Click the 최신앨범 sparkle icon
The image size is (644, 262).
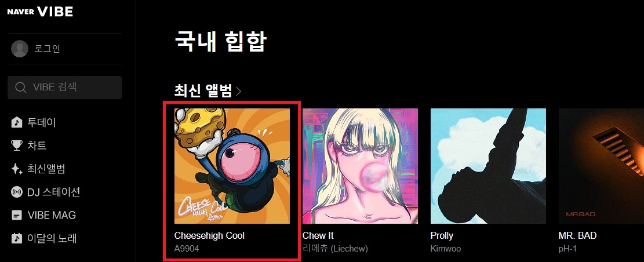click(16, 169)
